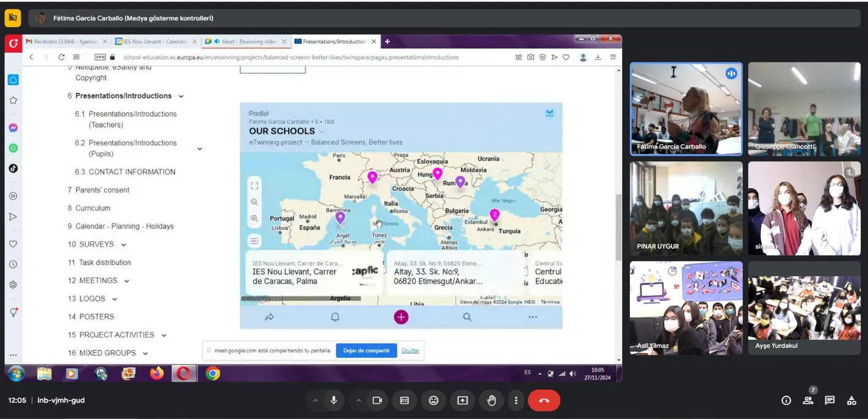Collapse the Presentations/Introductions section
Viewport: 868px width, 419px height.
click(181, 97)
